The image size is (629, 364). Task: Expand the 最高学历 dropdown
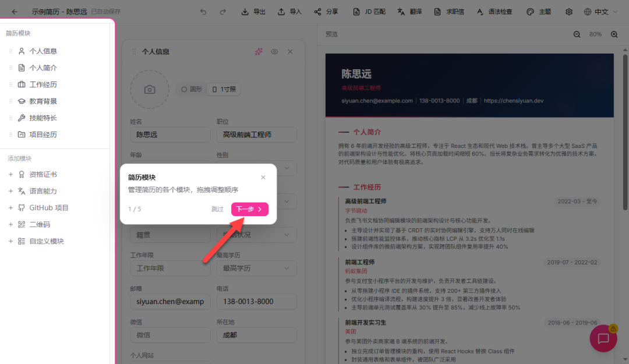coord(256,268)
